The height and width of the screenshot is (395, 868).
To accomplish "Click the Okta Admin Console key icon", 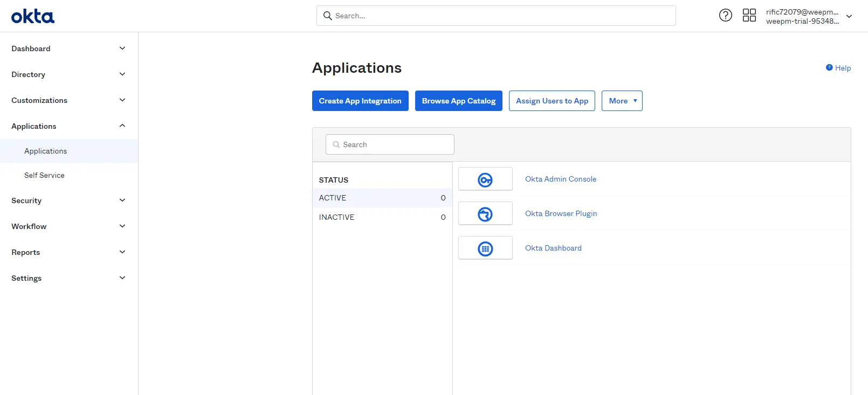I will pos(485,179).
